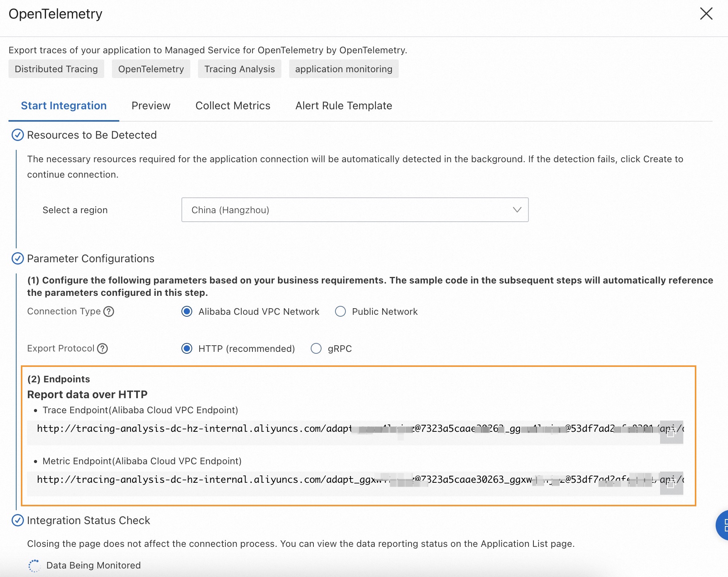Click the checkmark beside Resources to Be Detected
Viewport: 728px width, 577px height.
(x=17, y=135)
